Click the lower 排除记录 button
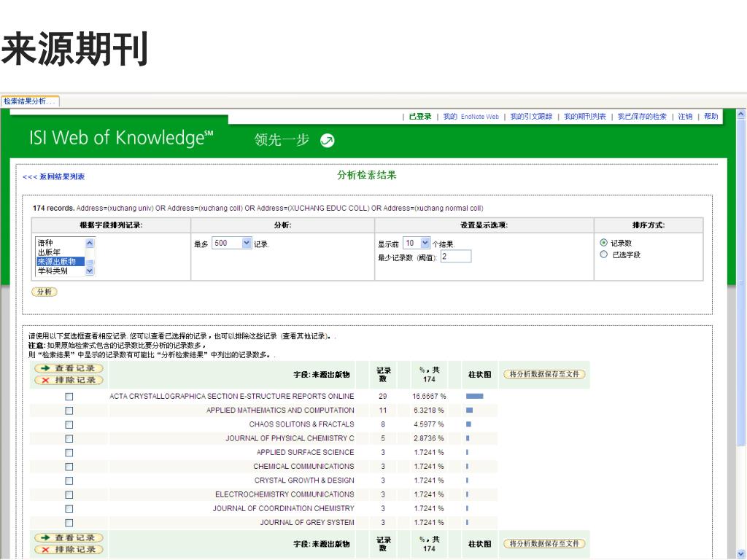The height and width of the screenshot is (560, 747). click(69, 550)
